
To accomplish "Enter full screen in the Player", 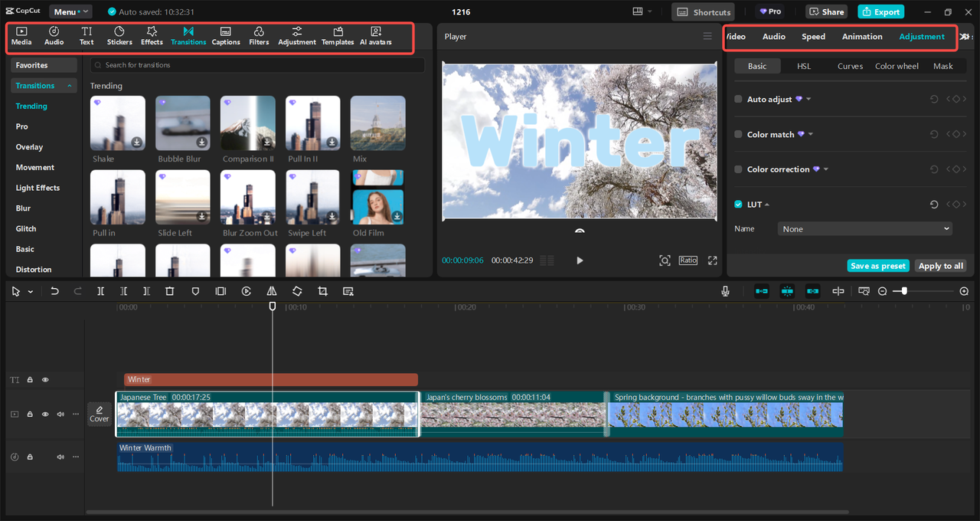I will pos(712,260).
